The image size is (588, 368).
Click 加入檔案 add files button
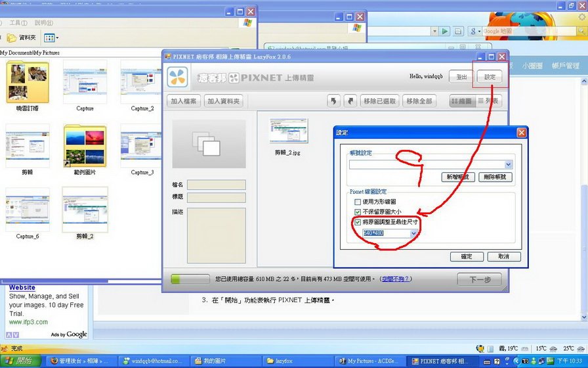(x=183, y=101)
